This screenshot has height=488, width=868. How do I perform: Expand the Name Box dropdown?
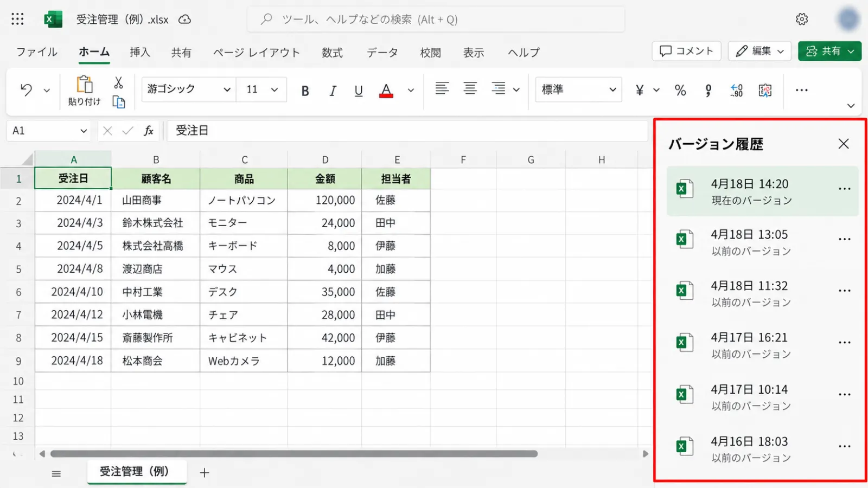point(84,131)
